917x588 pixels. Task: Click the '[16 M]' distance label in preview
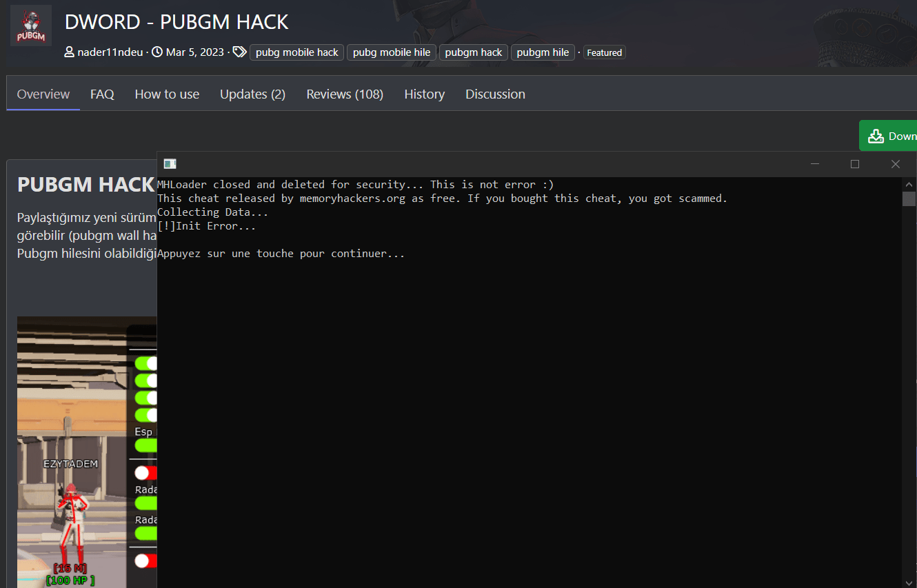[71, 569]
